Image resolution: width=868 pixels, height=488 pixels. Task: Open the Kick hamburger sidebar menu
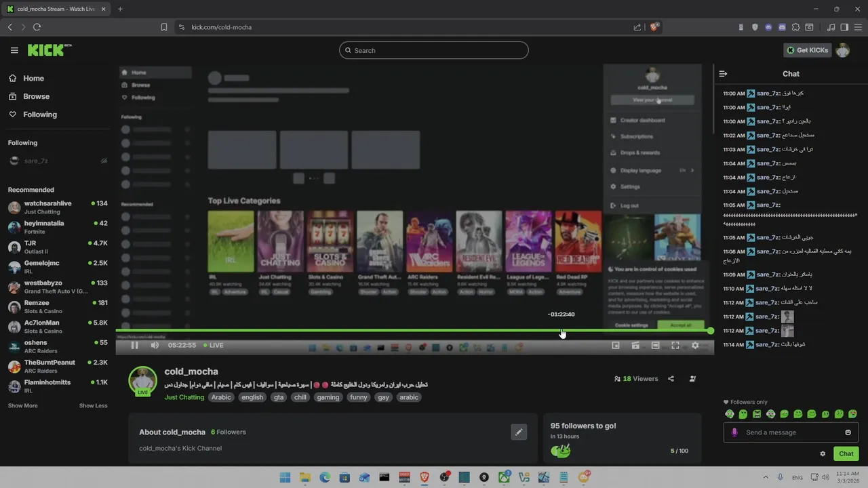click(14, 50)
